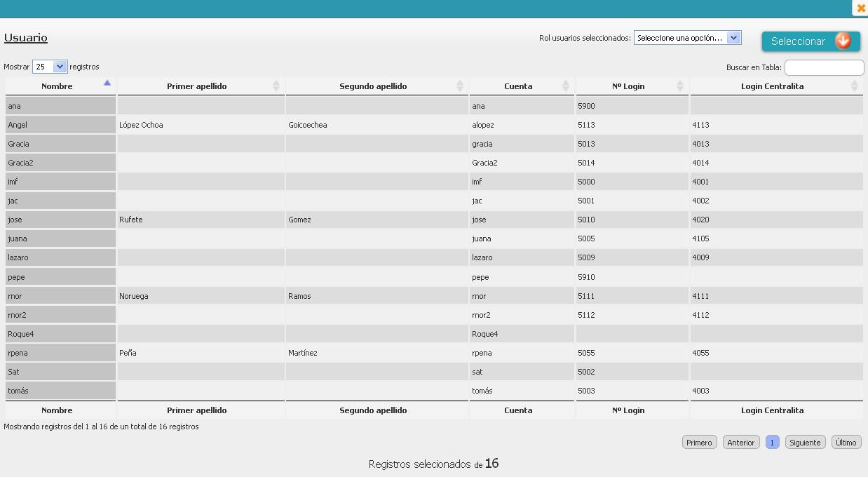Sort by Login Centralita column
Viewport: 868px width, 477px height.
click(776, 86)
